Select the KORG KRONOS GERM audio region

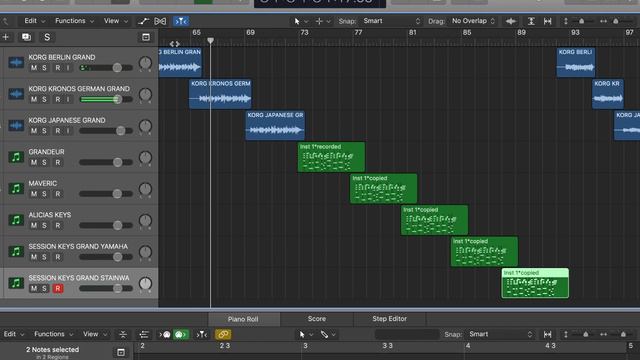pos(220,94)
